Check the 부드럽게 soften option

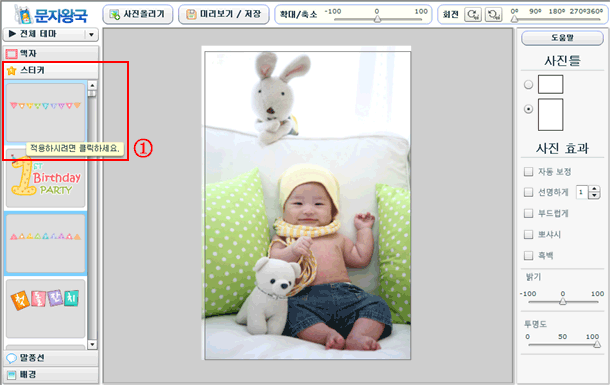tap(528, 213)
